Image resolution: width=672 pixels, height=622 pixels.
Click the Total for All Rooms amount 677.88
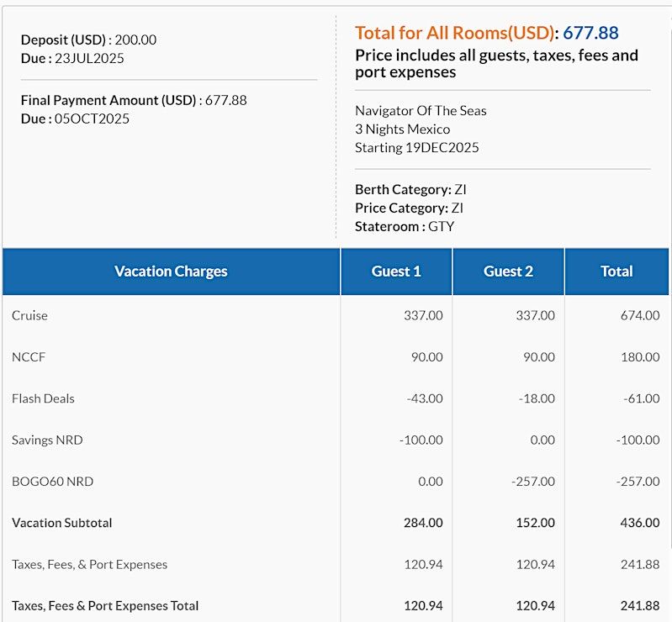pyautogui.click(x=590, y=33)
